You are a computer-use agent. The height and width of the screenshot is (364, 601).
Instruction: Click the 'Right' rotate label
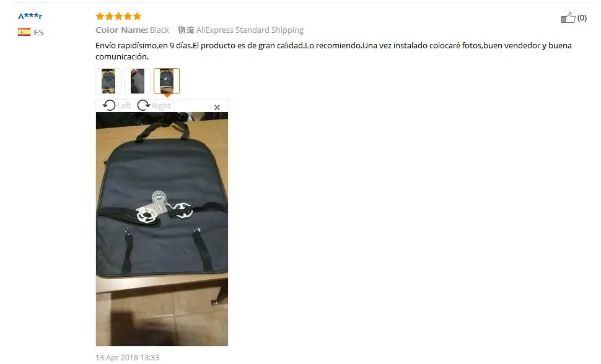[x=161, y=105]
